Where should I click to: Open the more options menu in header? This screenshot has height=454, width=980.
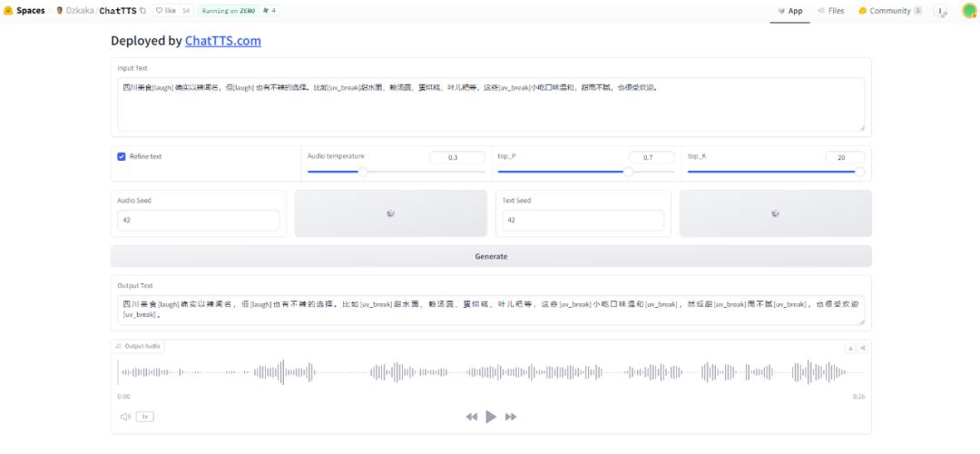942,11
